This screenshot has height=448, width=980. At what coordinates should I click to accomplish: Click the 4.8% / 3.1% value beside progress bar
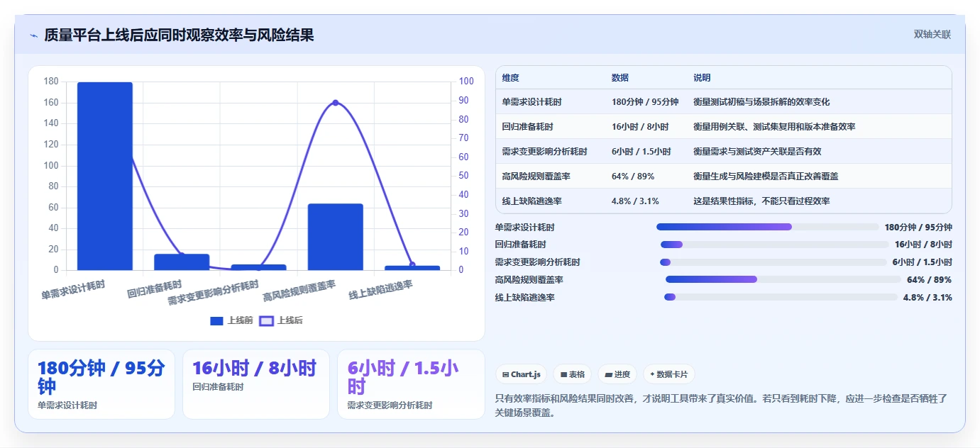(927, 298)
